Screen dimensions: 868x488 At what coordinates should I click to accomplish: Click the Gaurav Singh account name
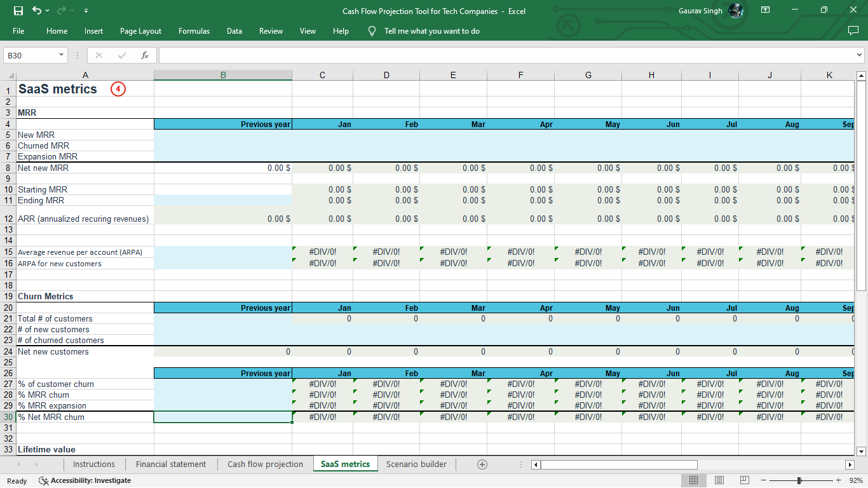click(701, 11)
